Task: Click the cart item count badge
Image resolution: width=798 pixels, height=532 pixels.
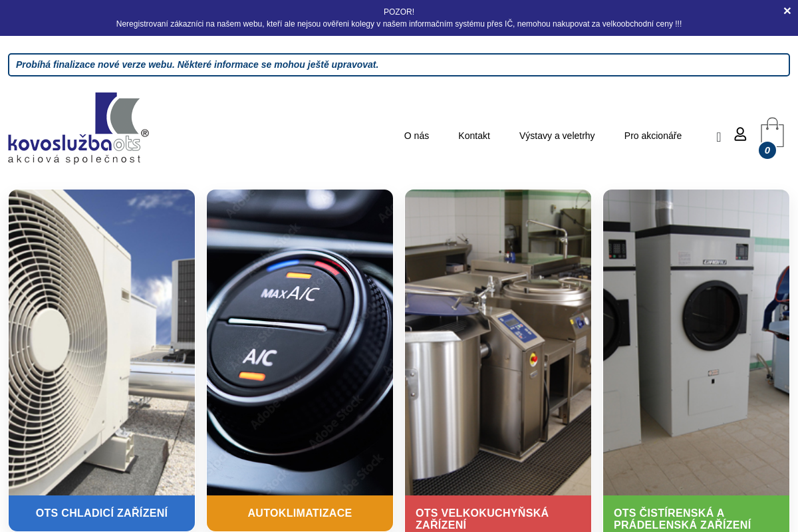Action: (x=767, y=150)
